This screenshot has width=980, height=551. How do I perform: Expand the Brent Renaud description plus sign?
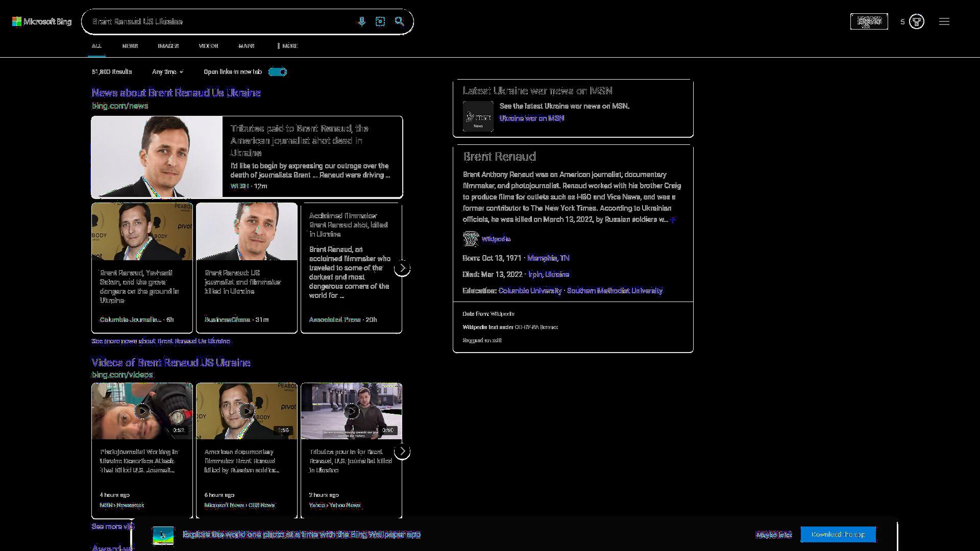(673, 219)
